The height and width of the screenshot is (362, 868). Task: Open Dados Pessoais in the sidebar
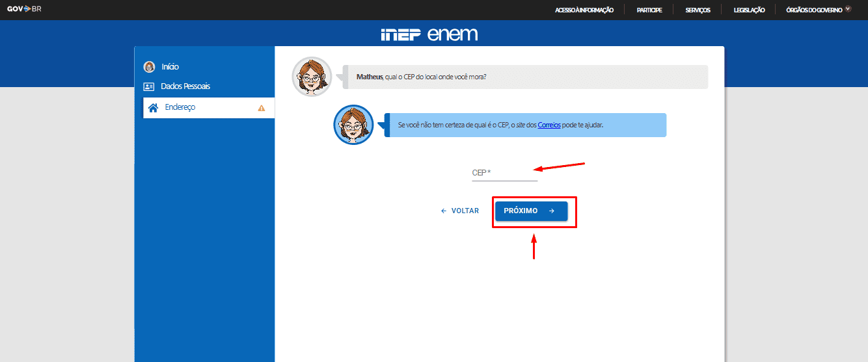(185, 86)
